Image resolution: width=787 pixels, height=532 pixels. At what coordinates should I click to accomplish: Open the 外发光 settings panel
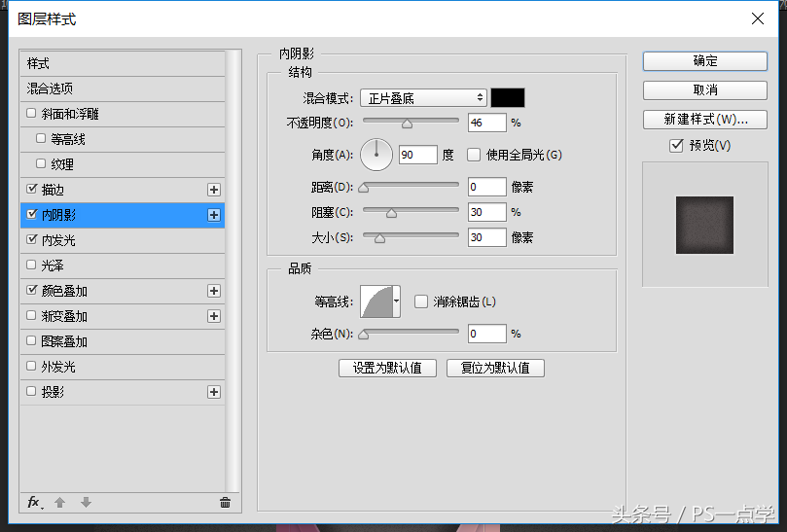[123, 367]
